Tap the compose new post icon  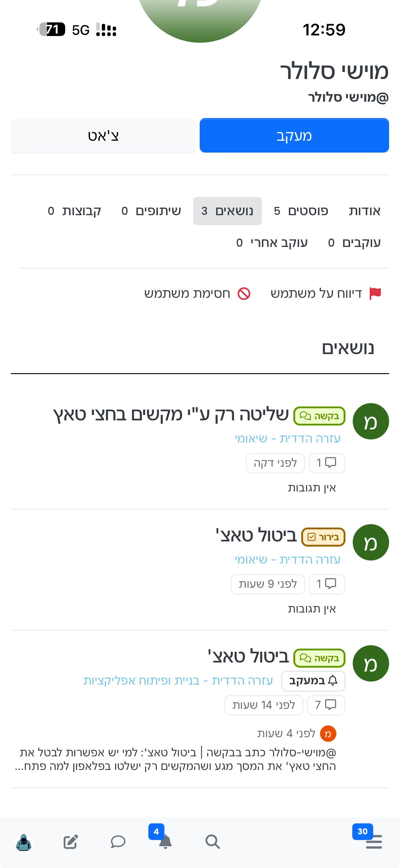(71, 841)
